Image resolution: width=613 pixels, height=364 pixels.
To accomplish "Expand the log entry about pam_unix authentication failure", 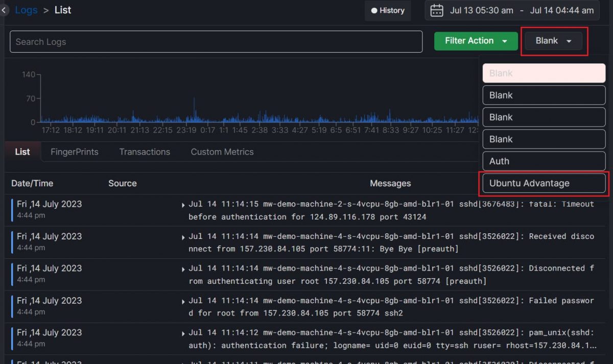I will tap(183, 332).
